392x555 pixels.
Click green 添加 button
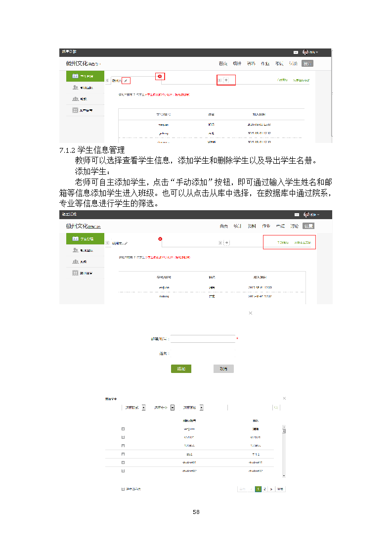point(181,369)
